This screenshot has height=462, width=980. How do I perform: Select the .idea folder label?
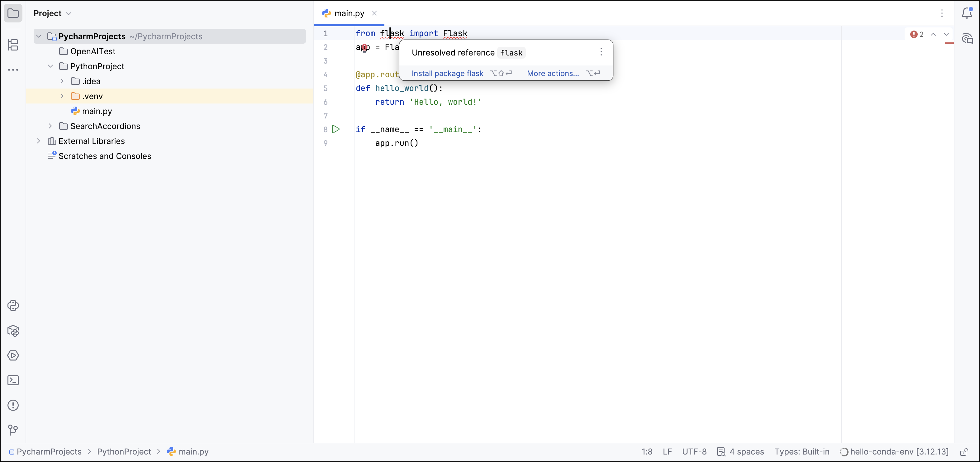point(91,81)
